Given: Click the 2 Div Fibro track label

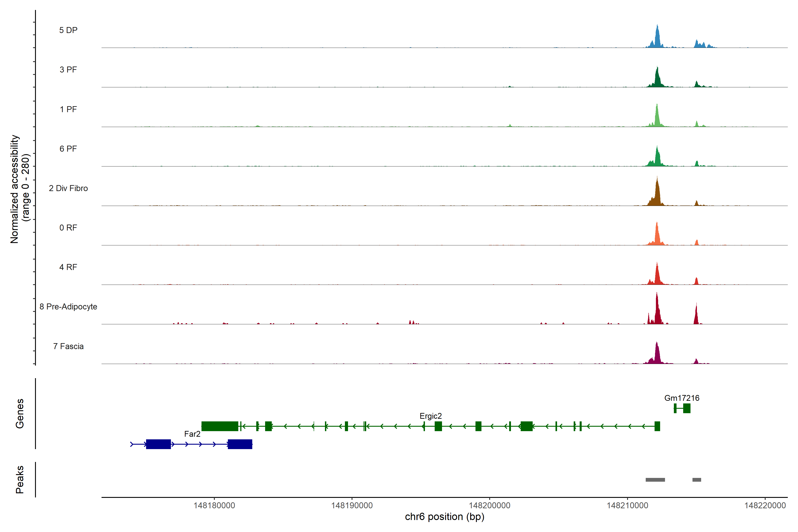Looking at the screenshot, I should coord(68,188).
